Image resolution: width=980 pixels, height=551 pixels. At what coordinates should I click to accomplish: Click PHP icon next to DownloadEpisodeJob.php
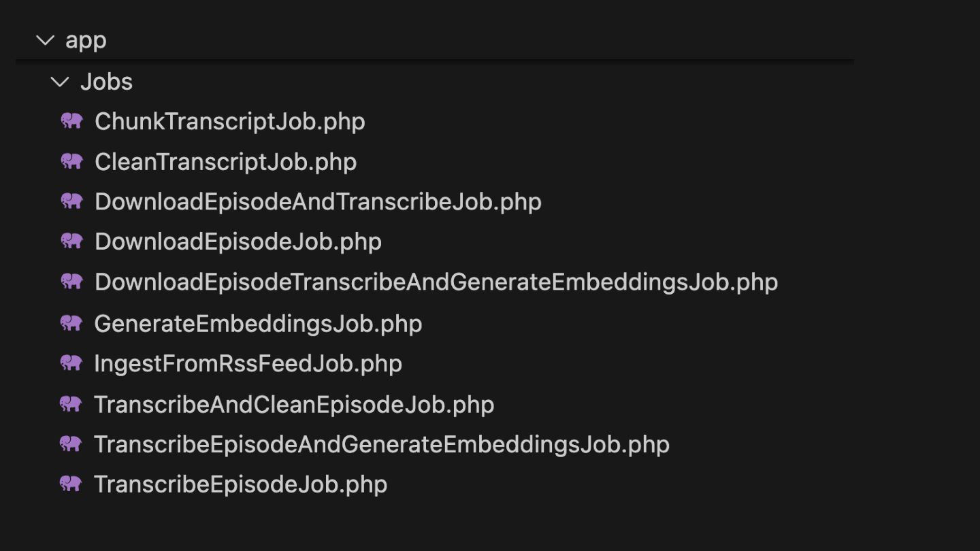point(71,241)
